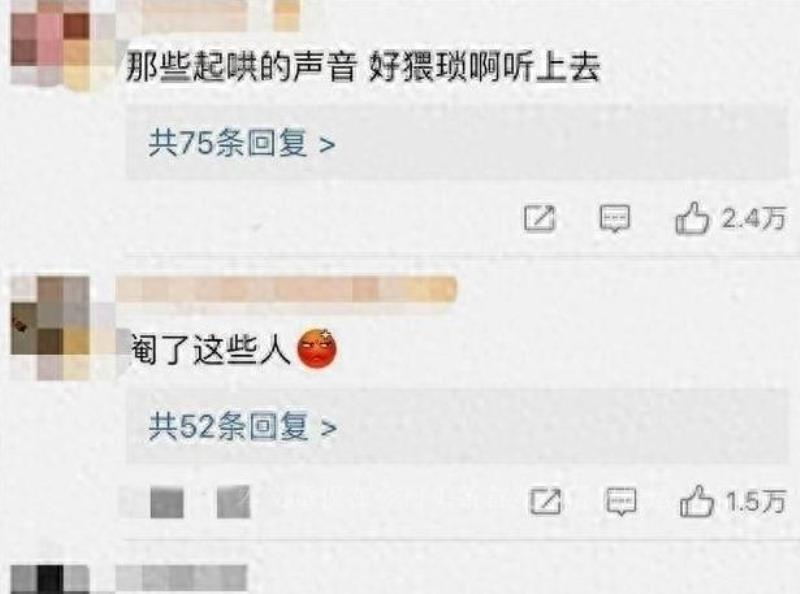Open the blurred gray username at bottom

pos(182,579)
